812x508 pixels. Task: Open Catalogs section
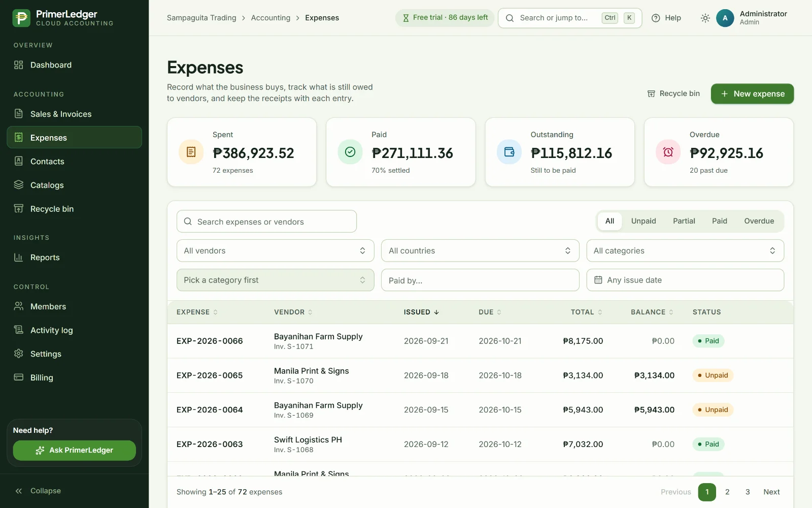[x=74, y=185]
